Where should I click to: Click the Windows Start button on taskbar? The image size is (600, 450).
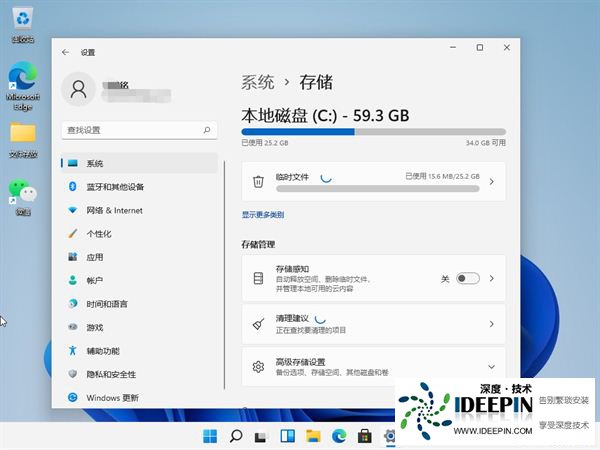point(210,436)
